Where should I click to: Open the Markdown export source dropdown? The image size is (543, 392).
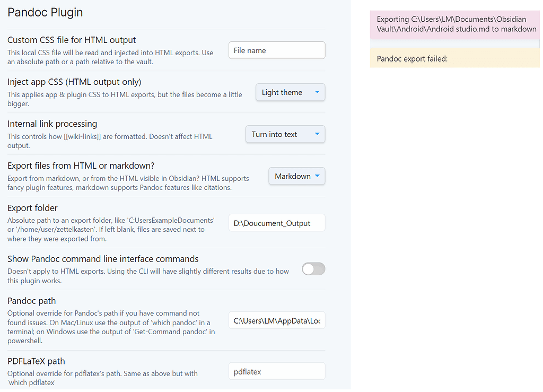(296, 176)
